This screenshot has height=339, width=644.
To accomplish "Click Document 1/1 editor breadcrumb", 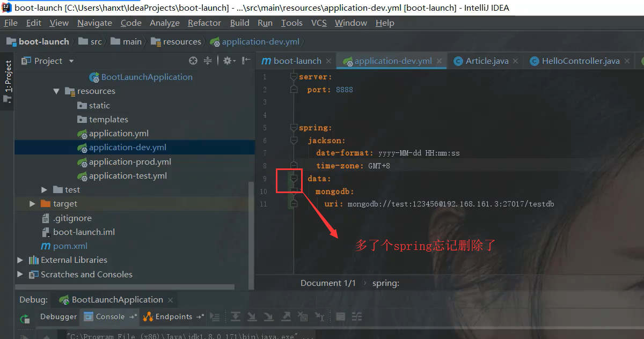I will [x=328, y=283].
